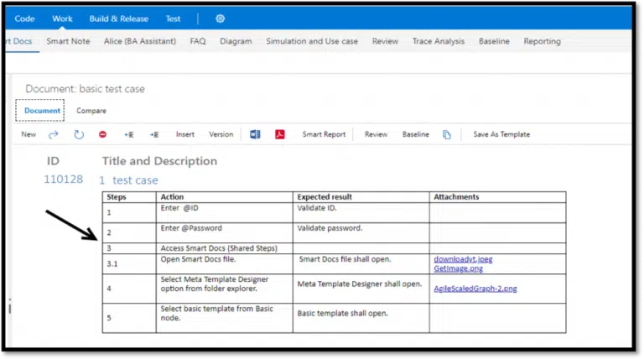
Task: Open the Version option in toolbar
Action: click(x=221, y=134)
